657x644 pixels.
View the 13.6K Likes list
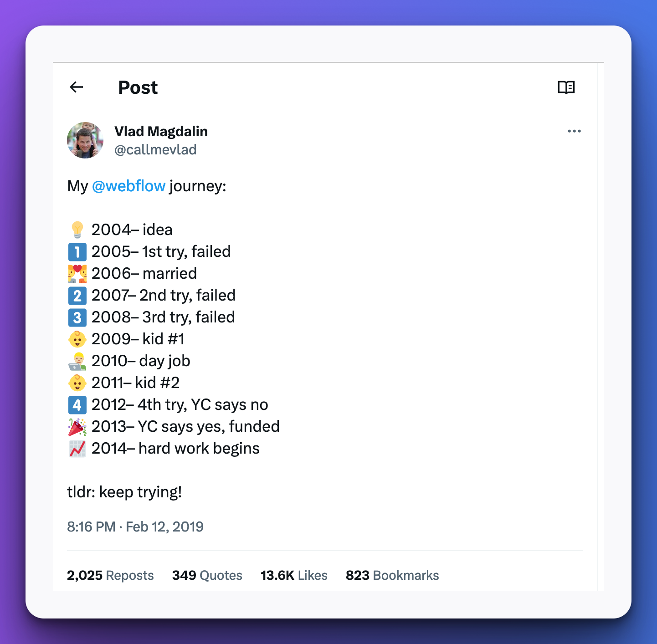(294, 575)
